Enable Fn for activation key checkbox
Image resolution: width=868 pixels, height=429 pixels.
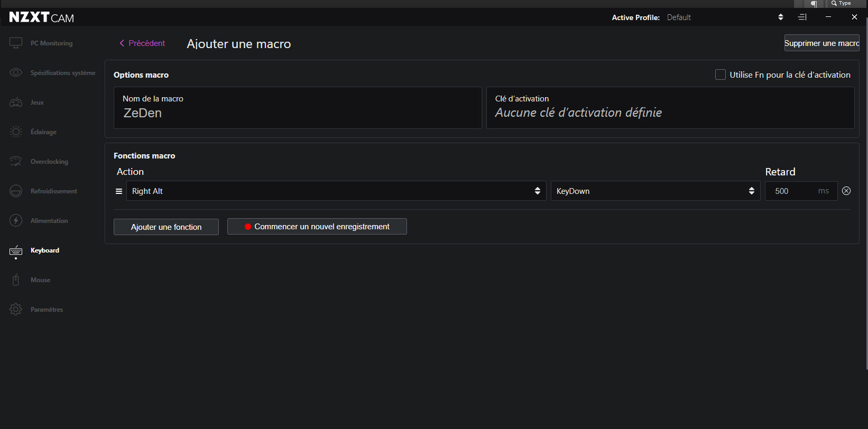pos(721,74)
